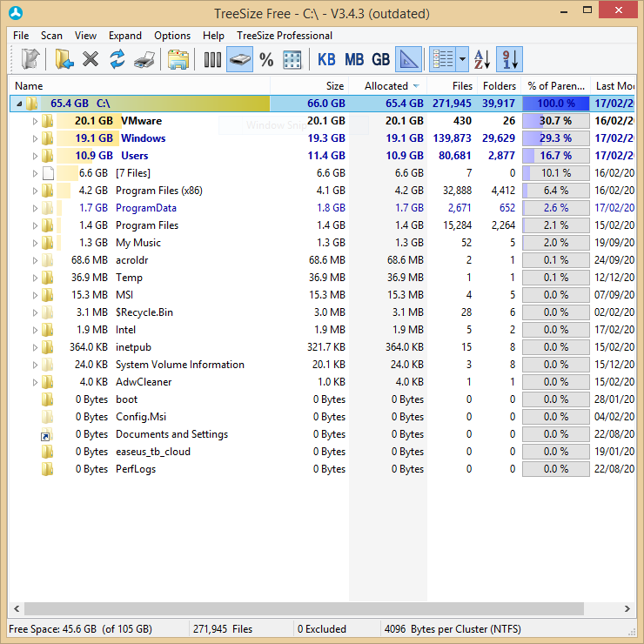
Task: Open the View menu
Action: 85,36
